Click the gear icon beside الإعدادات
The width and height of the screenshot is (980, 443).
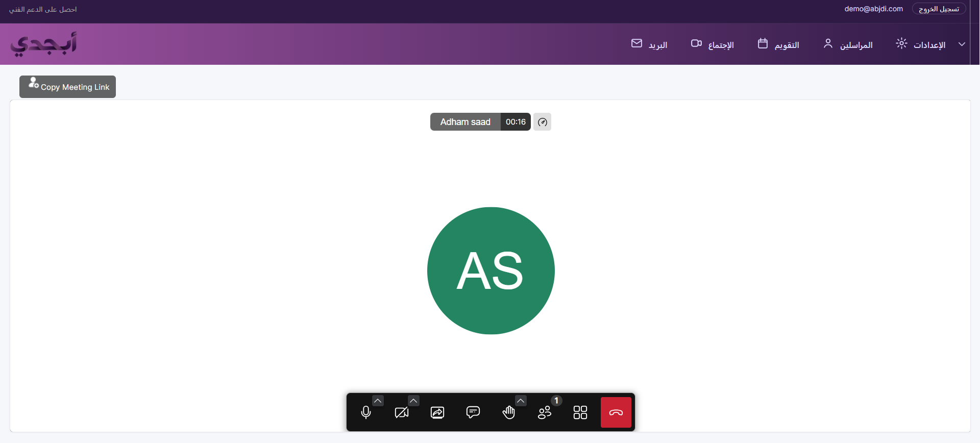coord(901,43)
